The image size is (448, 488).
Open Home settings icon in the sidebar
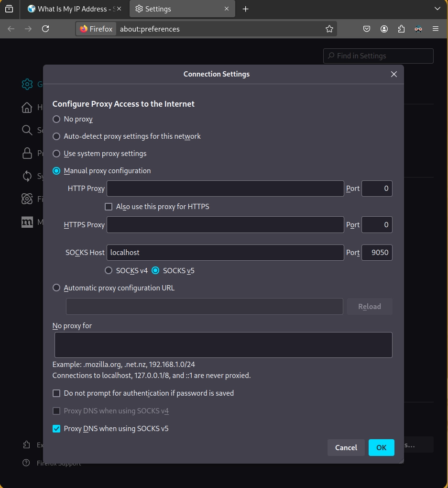27,107
